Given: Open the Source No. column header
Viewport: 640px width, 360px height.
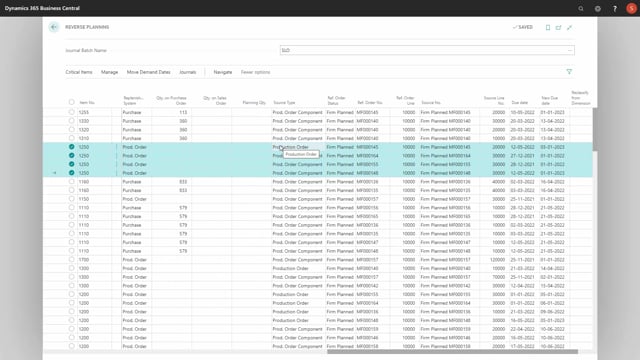Looking at the screenshot, I should click(431, 103).
